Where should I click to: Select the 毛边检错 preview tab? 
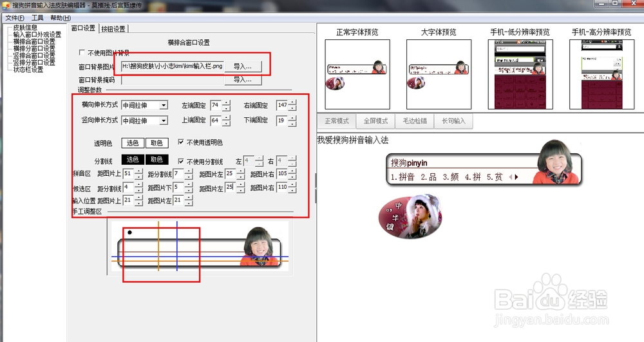414,121
